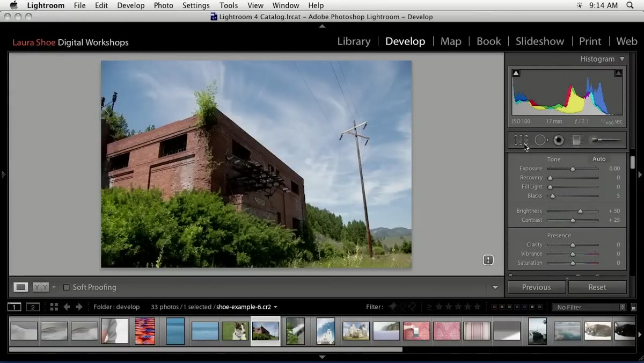644x363 pixels.
Task: Switch to Library module
Action: point(354,41)
